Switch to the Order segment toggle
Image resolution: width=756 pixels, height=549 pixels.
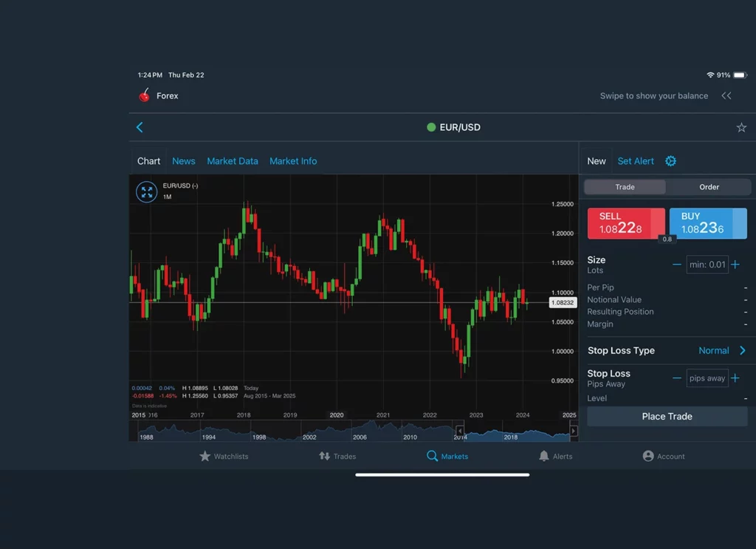(709, 187)
